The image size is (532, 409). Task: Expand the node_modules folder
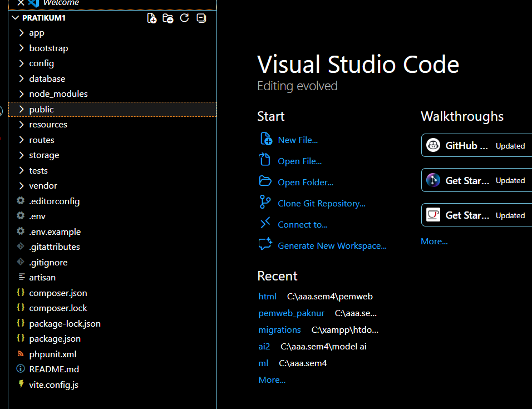click(21, 93)
